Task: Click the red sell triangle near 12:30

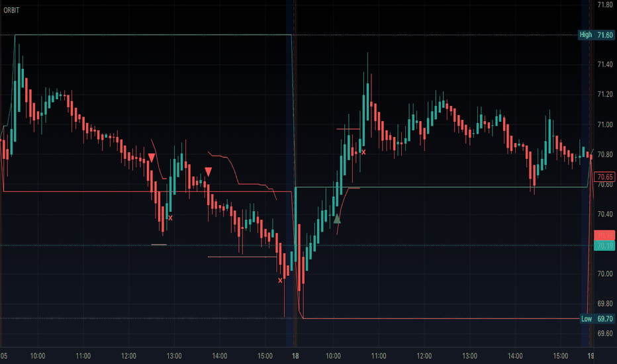Action: [x=152, y=158]
